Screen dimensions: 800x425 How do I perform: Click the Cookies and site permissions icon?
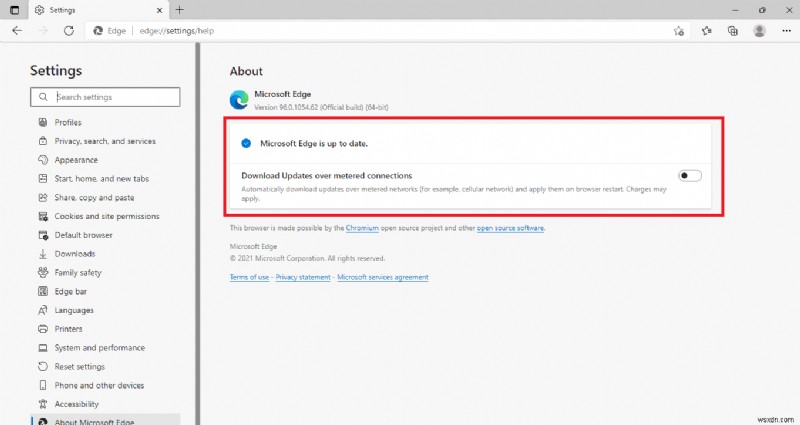coord(43,216)
